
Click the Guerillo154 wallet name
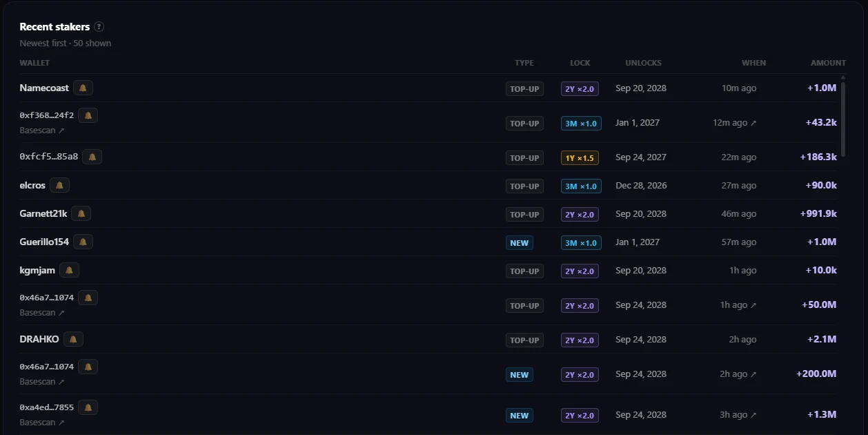point(44,242)
